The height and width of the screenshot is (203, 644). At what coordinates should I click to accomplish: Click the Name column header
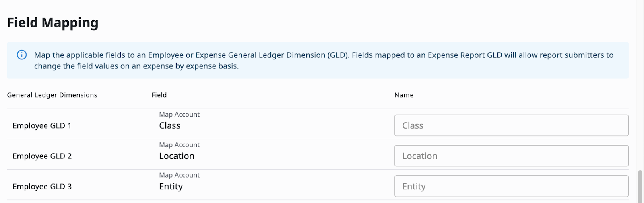pos(404,95)
